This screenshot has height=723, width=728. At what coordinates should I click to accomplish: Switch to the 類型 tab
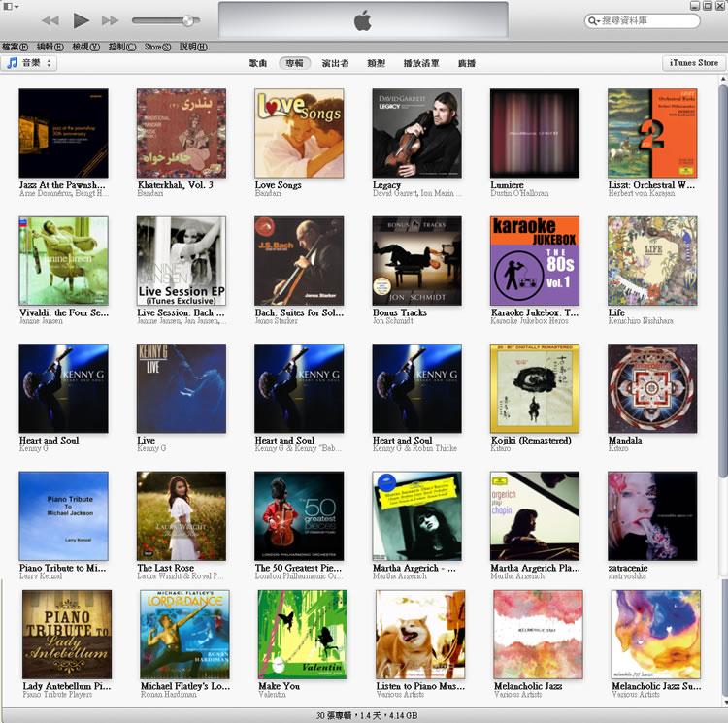[x=376, y=64]
